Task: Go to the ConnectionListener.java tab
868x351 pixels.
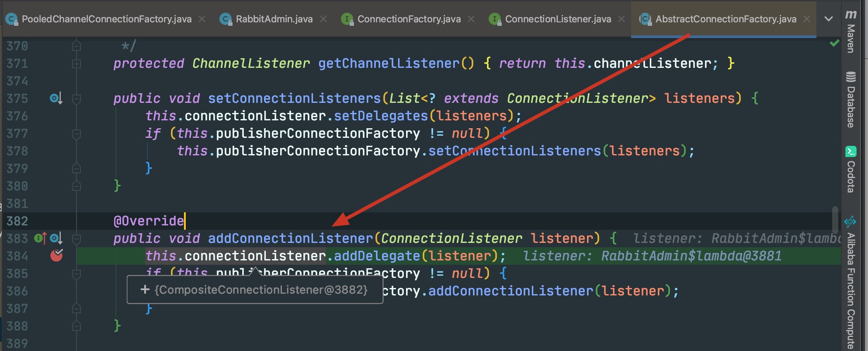Action: point(558,19)
